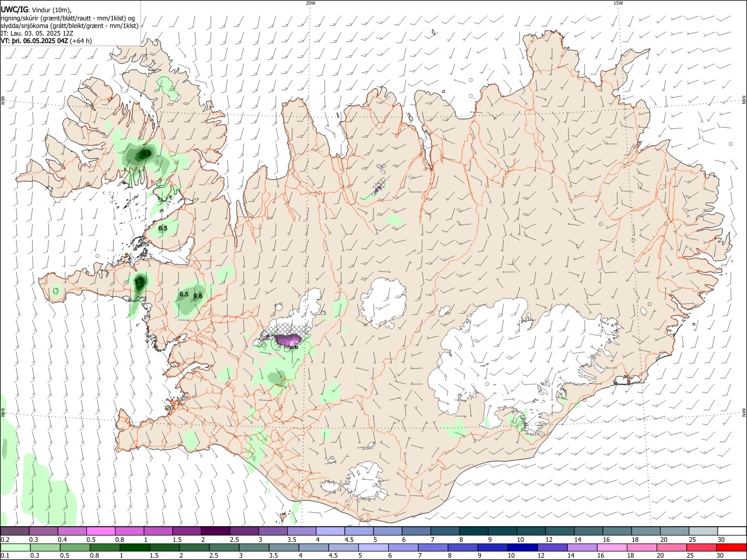Click the bright pink 0.5–0.8 snow scale swatch

point(101,531)
